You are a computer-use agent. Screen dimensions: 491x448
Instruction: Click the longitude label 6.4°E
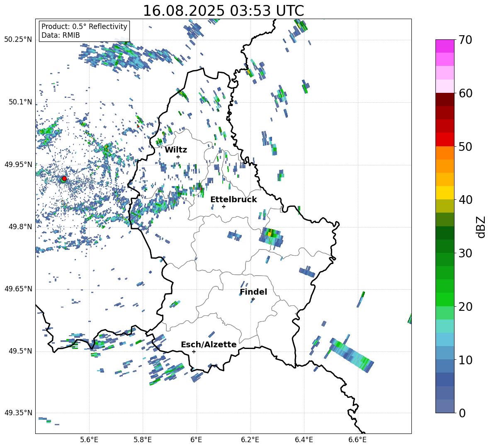304,440
